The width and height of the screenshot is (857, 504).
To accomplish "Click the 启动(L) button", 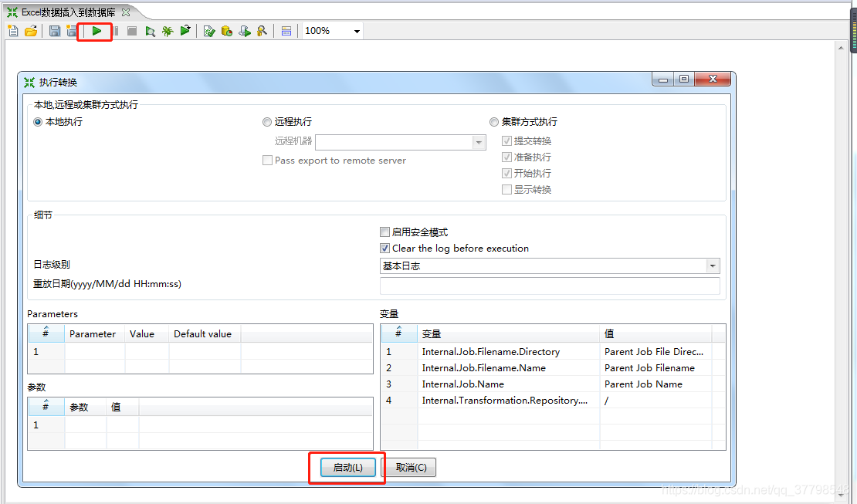I will pos(348,468).
